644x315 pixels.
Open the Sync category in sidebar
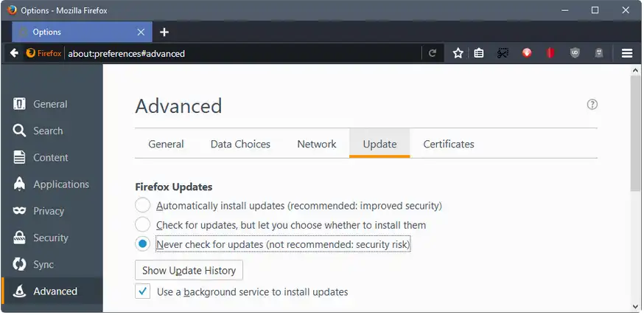[x=52, y=264]
